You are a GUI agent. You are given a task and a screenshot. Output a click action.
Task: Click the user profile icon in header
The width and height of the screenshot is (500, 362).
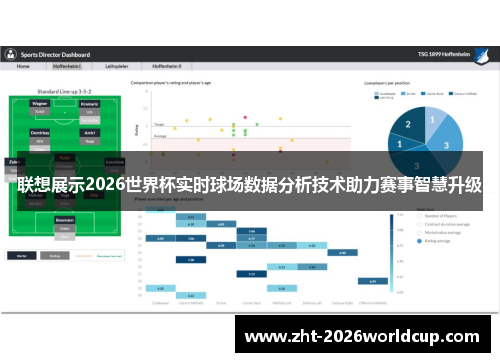(11, 54)
